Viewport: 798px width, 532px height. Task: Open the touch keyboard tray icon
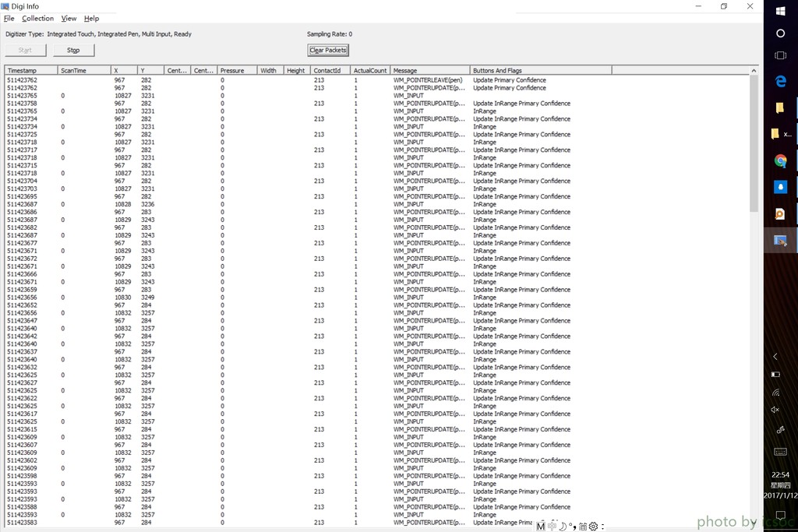coord(780,452)
